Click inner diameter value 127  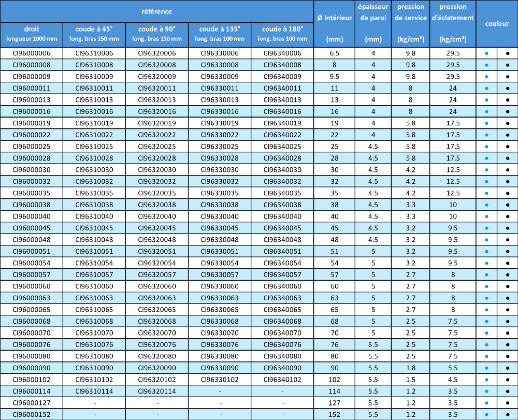coord(334,403)
